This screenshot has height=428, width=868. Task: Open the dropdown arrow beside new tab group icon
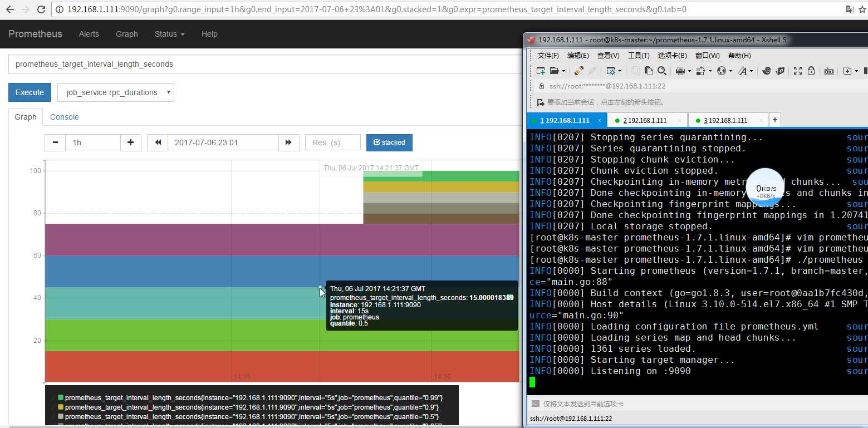point(856,71)
